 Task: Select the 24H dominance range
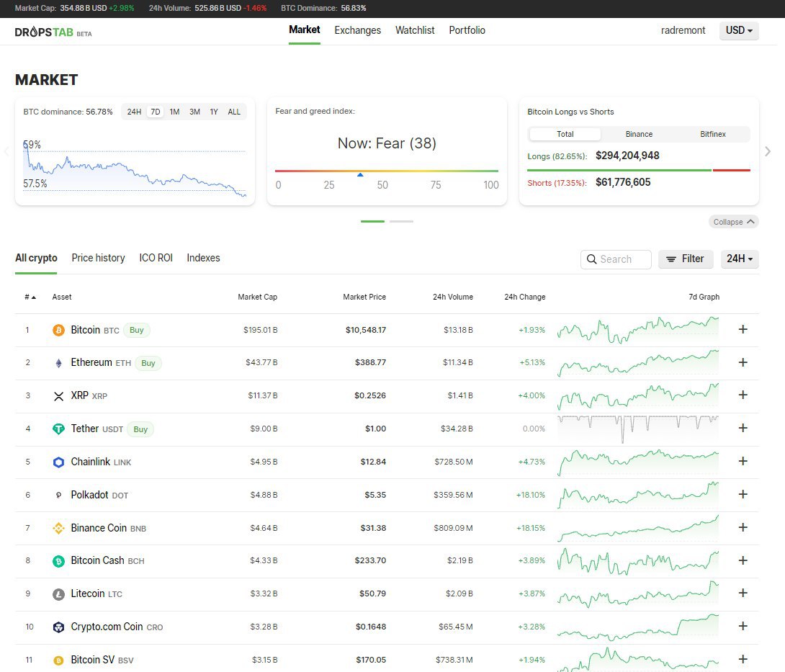pos(134,112)
